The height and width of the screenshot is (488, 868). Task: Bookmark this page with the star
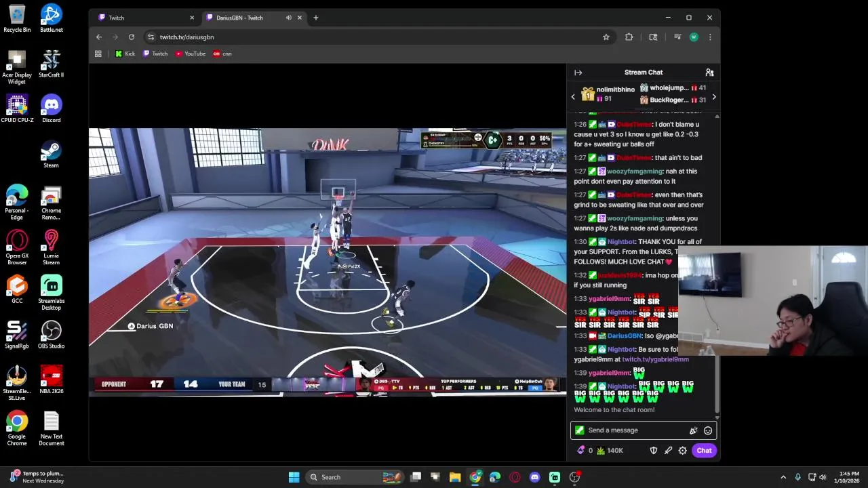tap(606, 37)
